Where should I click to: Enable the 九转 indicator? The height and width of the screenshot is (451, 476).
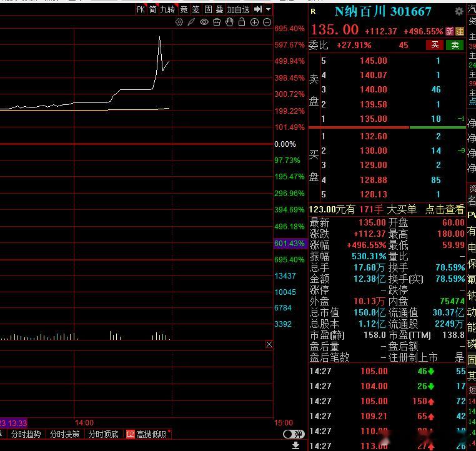[167, 10]
